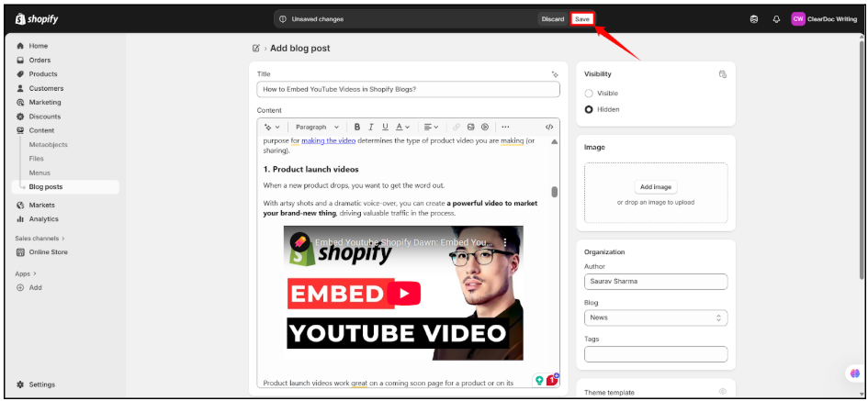
Task: Click the floating purple assistant icon
Action: click(x=855, y=373)
